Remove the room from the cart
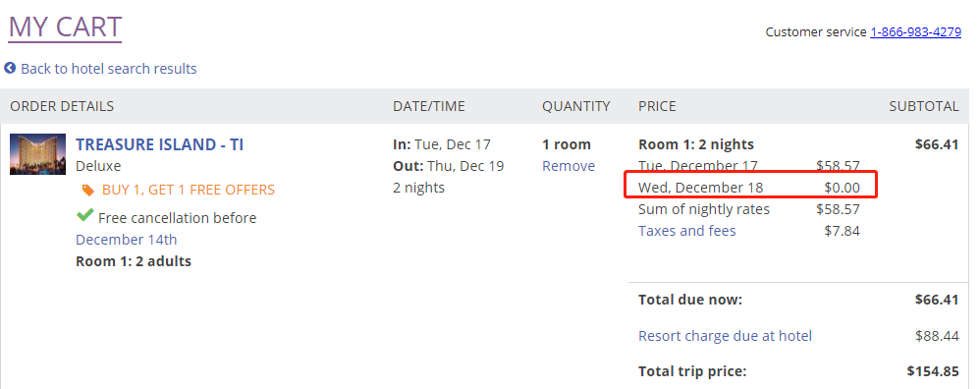Viewport: 980px width, 389px height. [x=569, y=166]
